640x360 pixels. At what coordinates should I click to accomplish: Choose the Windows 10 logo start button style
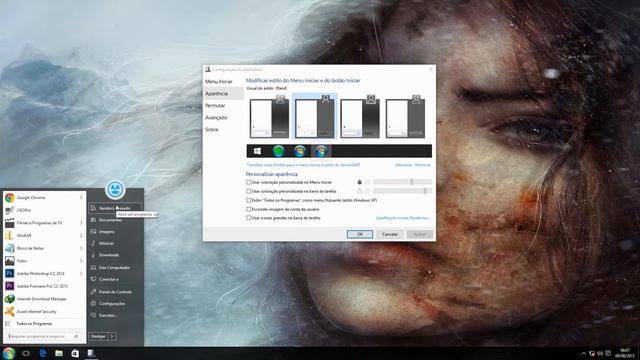pyautogui.click(x=257, y=151)
